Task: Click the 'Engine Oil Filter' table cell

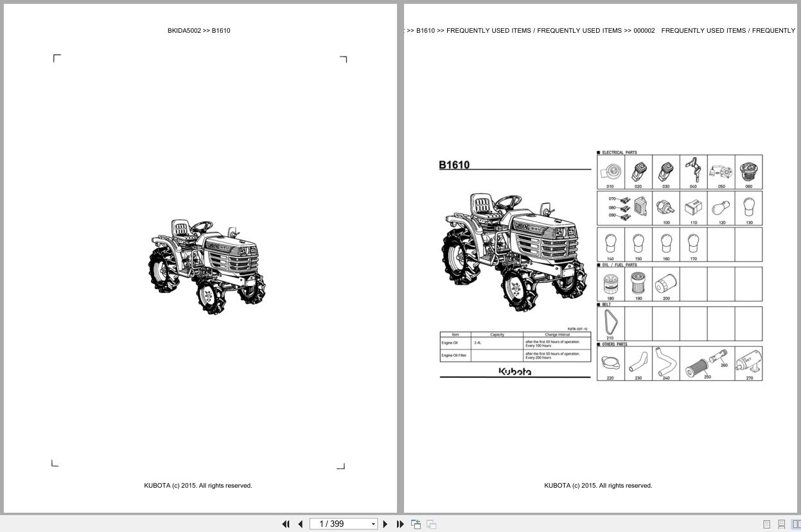Action: 454,355
